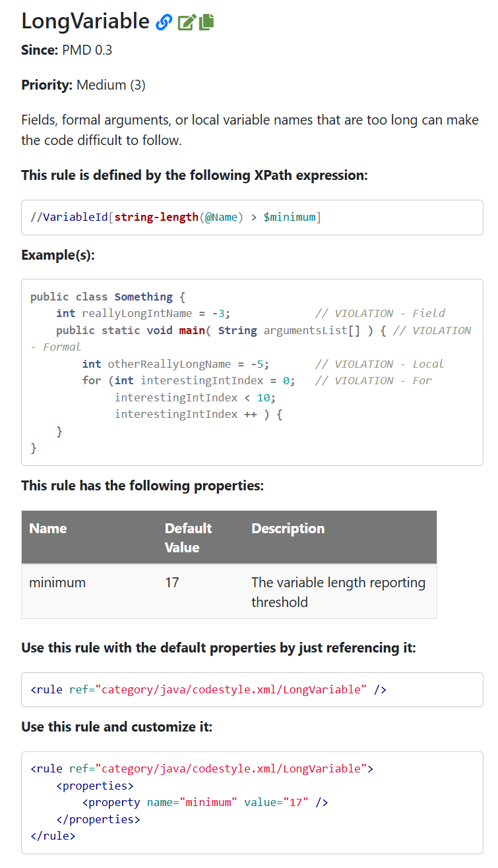Click the 'Use this rule and customize it' heading
The image size is (498, 868).
pos(117,727)
